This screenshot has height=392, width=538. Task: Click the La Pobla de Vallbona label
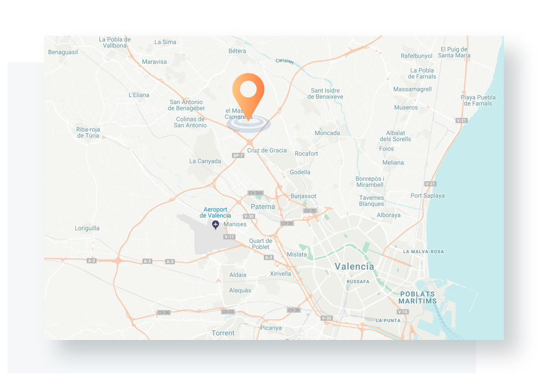115,42
